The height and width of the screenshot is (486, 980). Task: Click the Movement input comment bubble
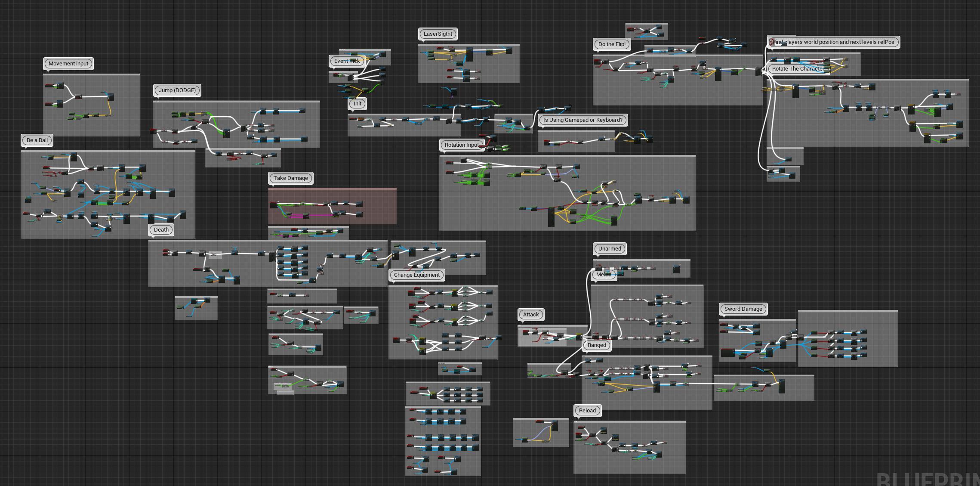(x=68, y=64)
